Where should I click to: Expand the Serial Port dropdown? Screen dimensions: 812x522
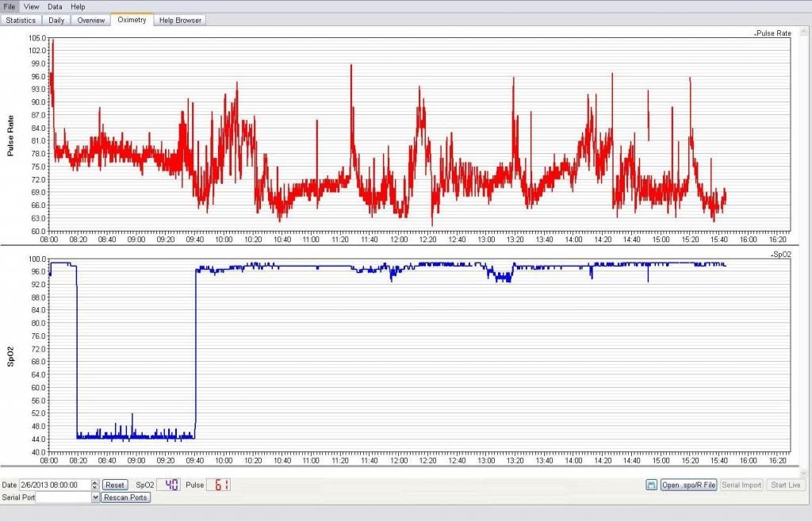tap(95, 497)
